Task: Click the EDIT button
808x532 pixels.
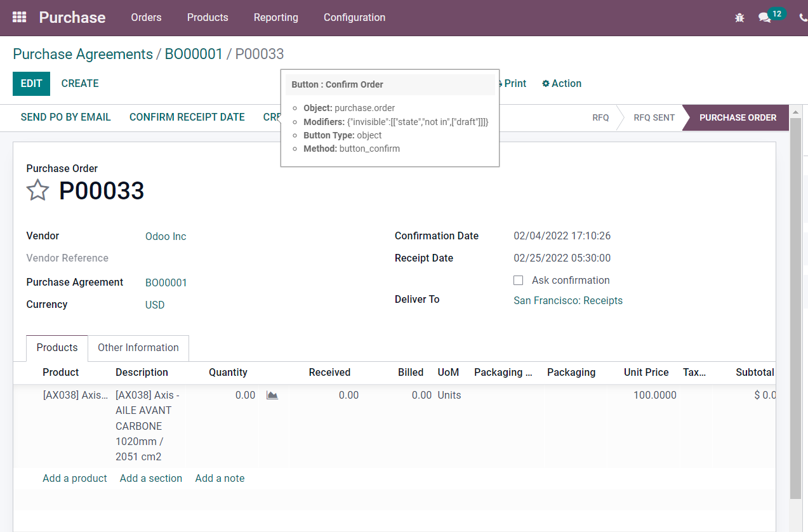Action: (31, 83)
